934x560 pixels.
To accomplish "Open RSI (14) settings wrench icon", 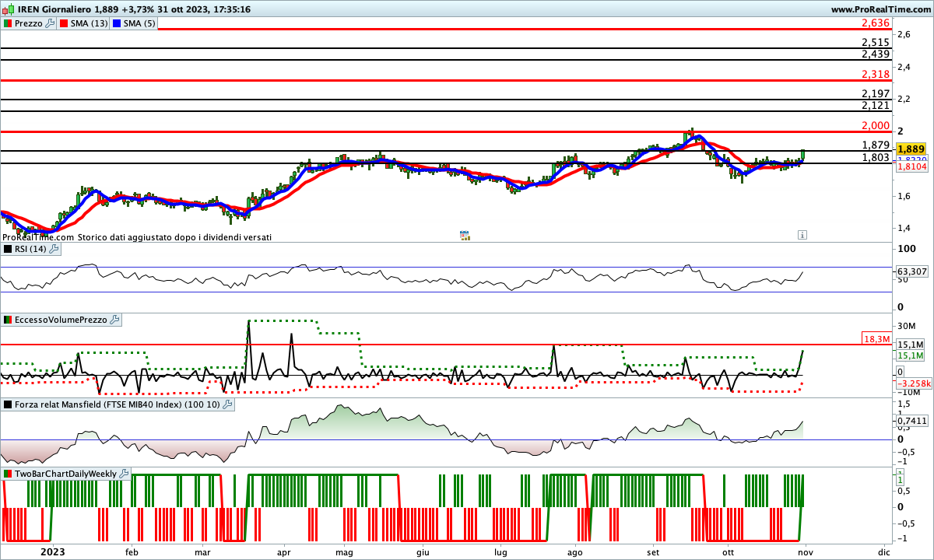I will coord(54,249).
